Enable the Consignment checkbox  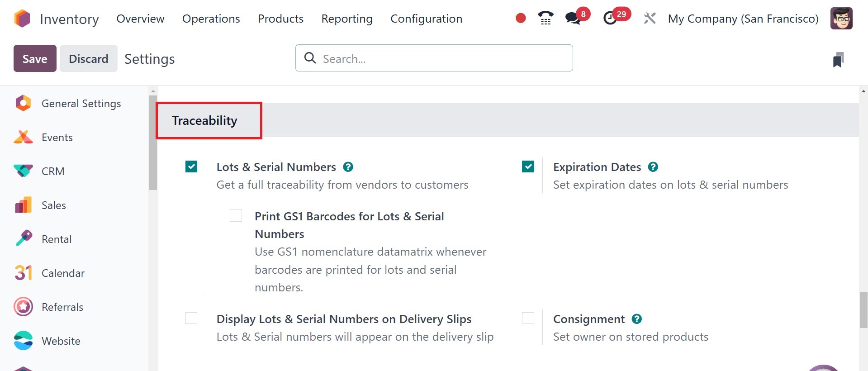point(528,318)
